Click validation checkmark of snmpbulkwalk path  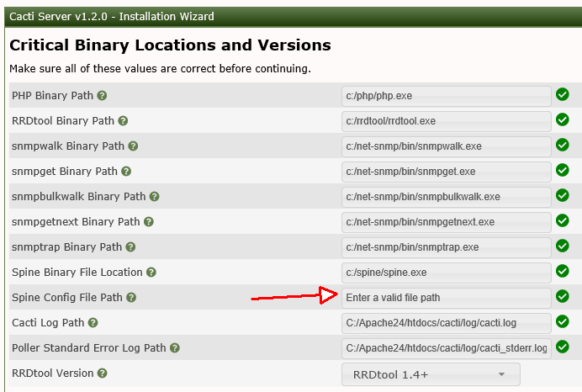coord(563,196)
